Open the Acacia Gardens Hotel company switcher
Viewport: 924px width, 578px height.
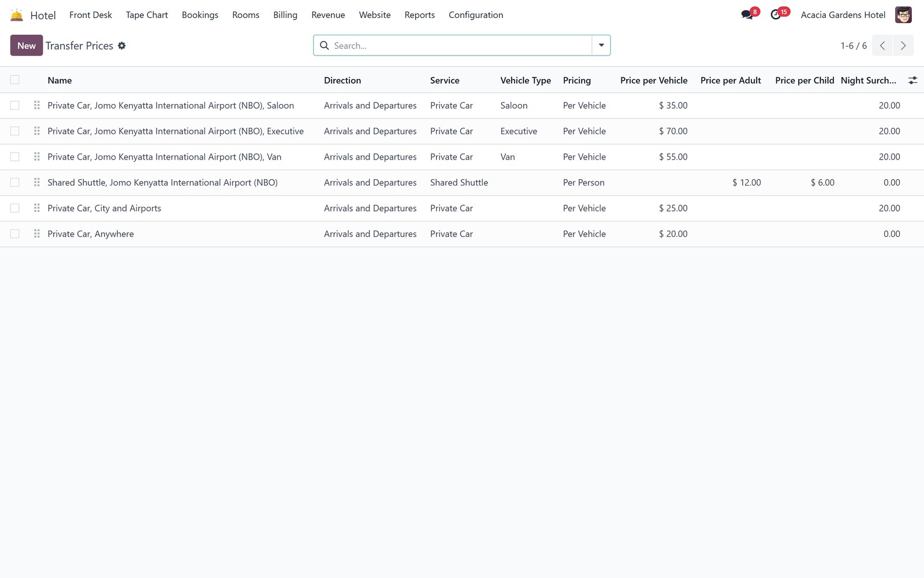point(843,15)
